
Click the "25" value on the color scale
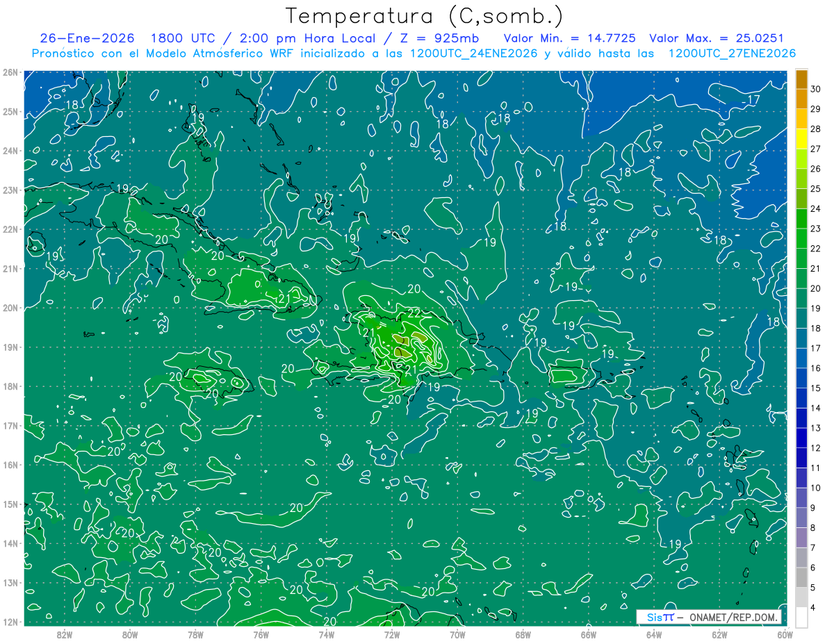pos(816,189)
